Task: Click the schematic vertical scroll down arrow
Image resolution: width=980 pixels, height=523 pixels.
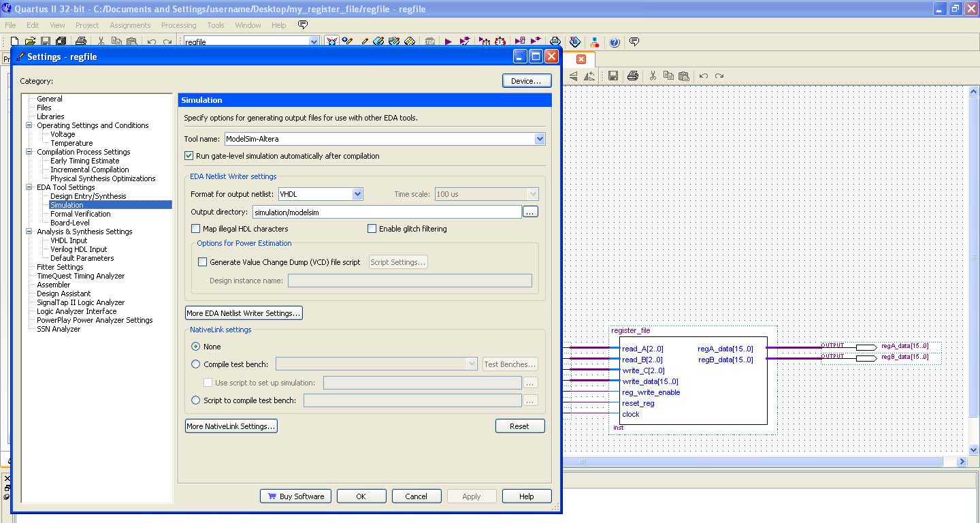Action: (x=973, y=449)
